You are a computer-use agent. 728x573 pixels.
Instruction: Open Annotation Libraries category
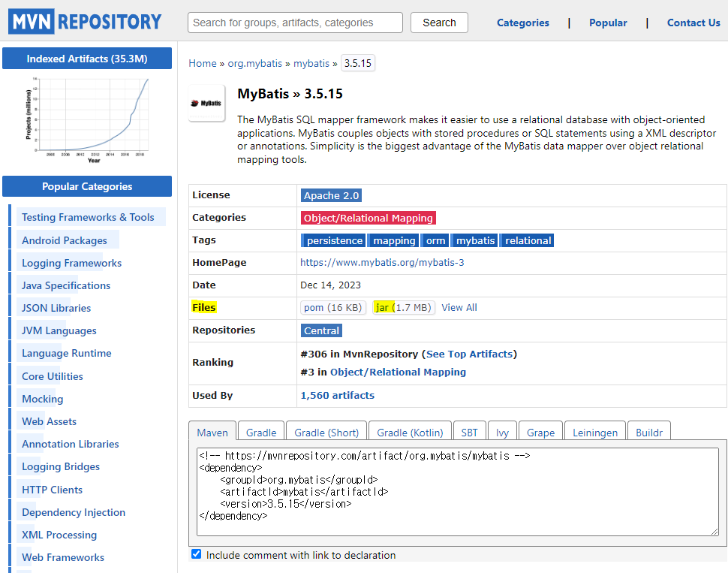click(x=70, y=445)
